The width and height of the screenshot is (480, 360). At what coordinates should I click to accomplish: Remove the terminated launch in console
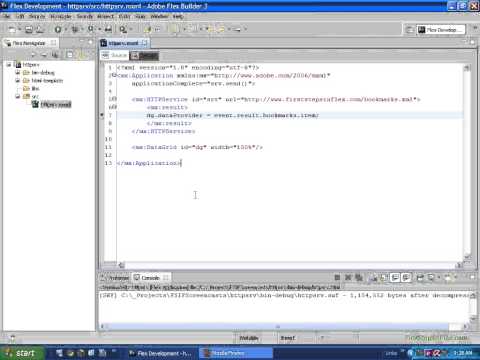coord(348,277)
